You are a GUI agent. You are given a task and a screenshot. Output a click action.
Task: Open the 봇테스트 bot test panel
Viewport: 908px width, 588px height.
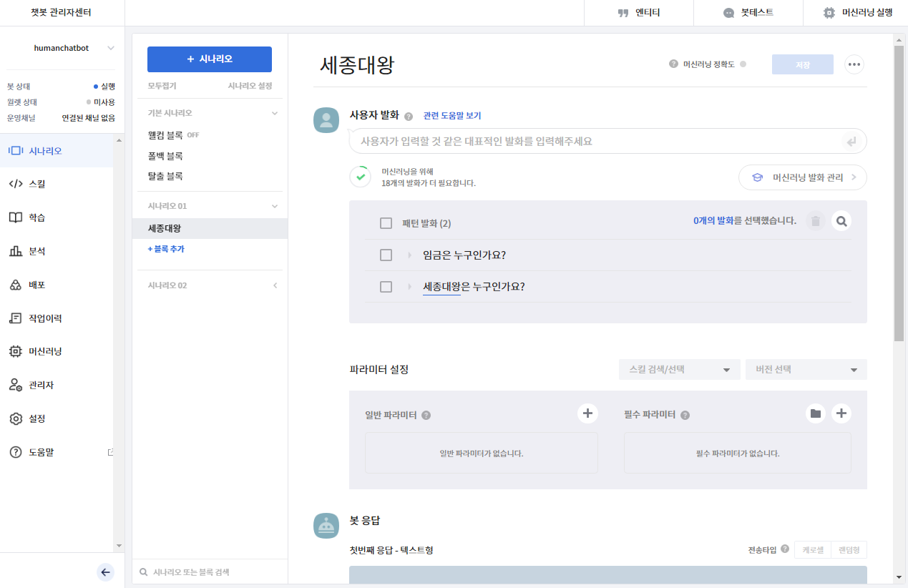coord(748,12)
